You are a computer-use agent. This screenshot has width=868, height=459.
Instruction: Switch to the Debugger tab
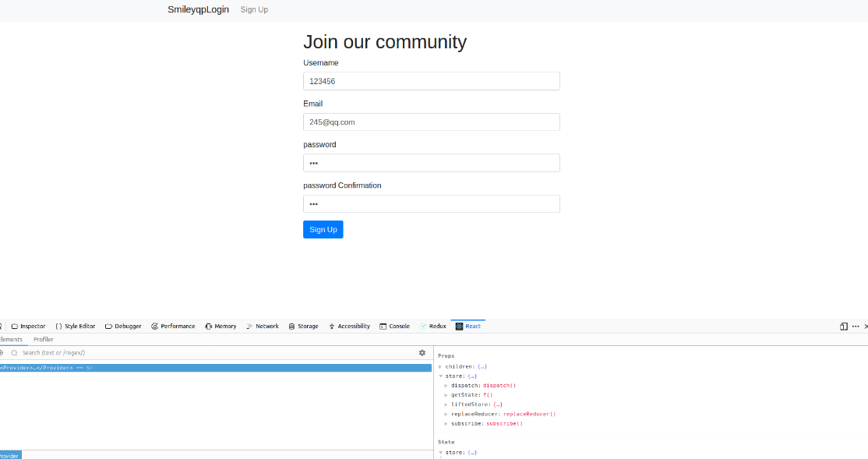pyautogui.click(x=123, y=326)
